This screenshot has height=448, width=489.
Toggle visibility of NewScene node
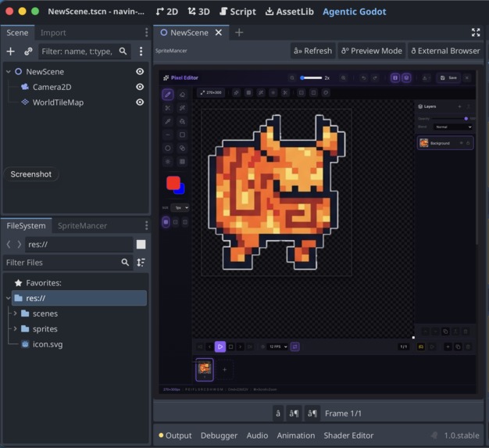pyautogui.click(x=140, y=71)
